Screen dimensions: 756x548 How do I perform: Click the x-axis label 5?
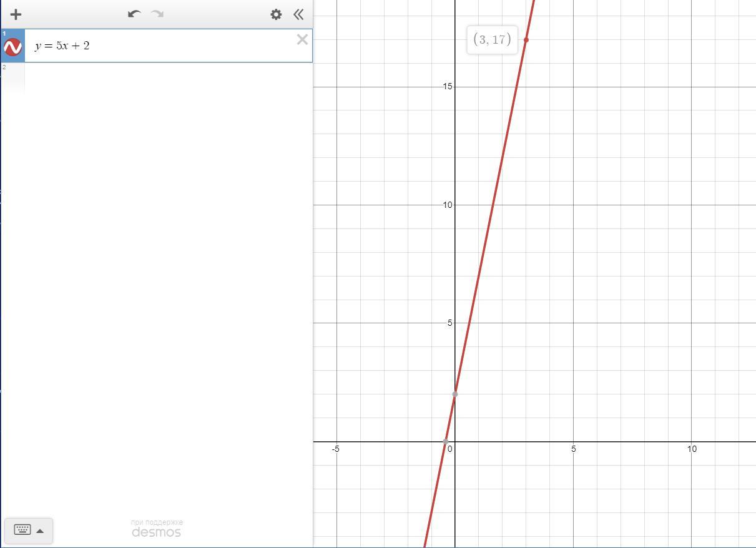coord(573,449)
